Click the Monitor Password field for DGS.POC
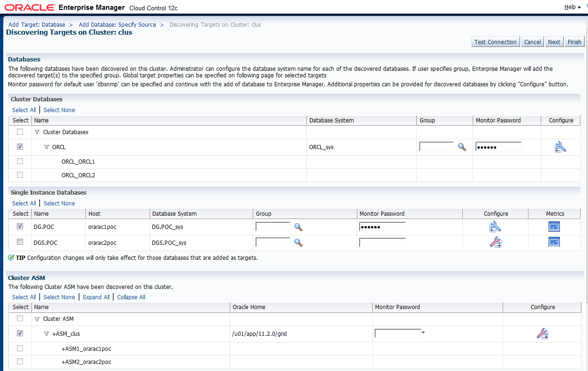This screenshot has width=588, height=371. [x=382, y=242]
